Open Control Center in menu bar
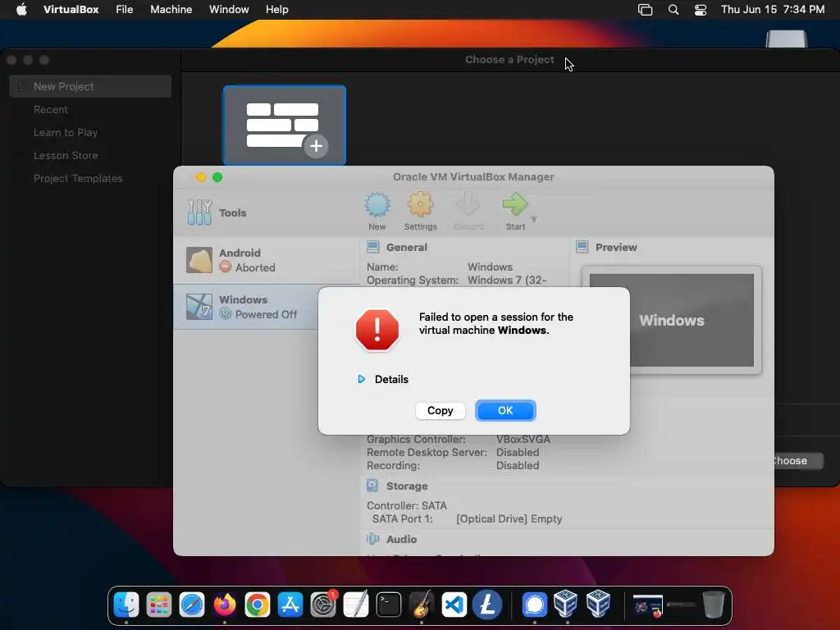This screenshot has width=840, height=630. tap(701, 10)
